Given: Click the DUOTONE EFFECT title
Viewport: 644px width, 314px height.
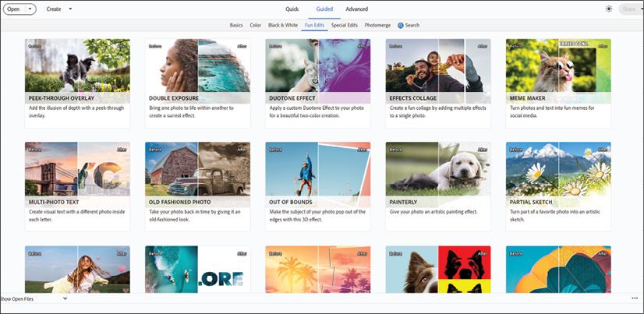Looking at the screenshot, I should tap(292, 98).
